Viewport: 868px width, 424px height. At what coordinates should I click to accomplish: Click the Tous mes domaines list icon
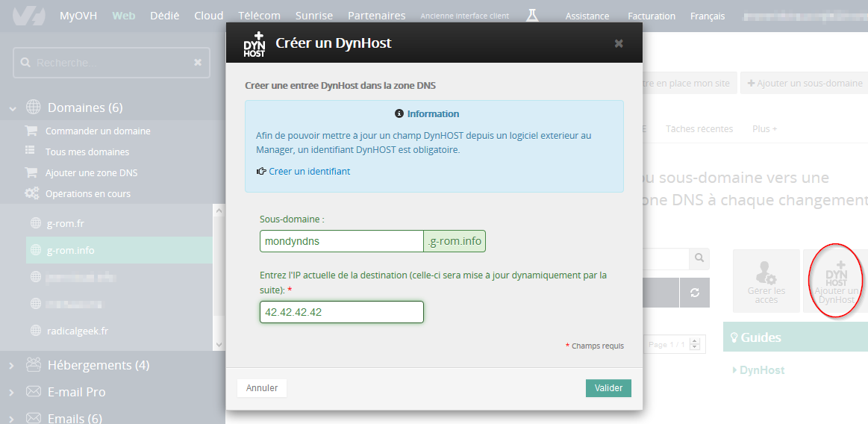pos(30,151)
